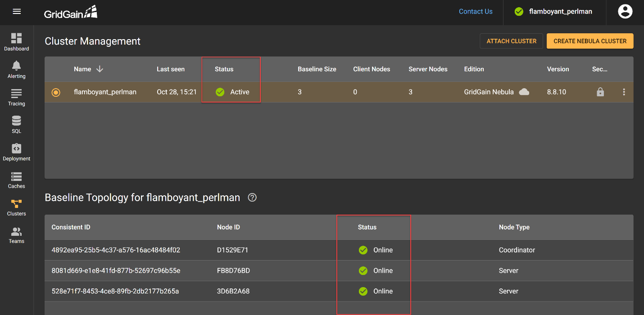Open the SQL database section
644x315 pixels.
click(x=17, y=124)
